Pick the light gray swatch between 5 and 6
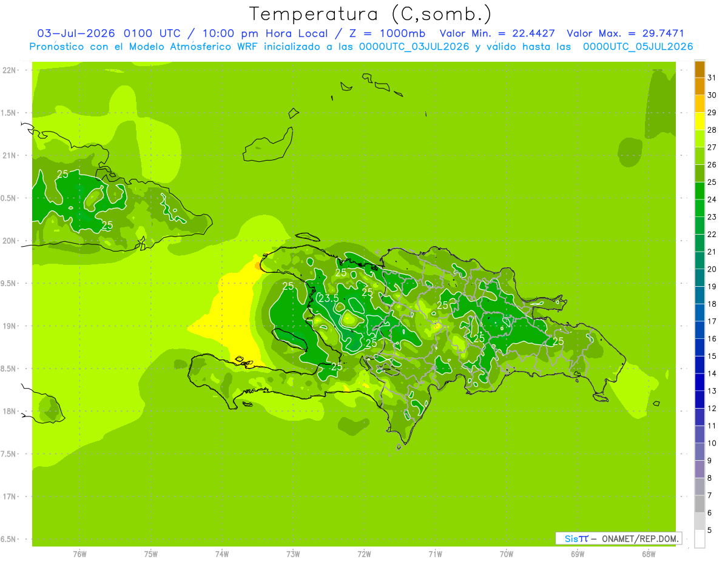This screenshot has height=562, width=728. [x=699, y=521]
